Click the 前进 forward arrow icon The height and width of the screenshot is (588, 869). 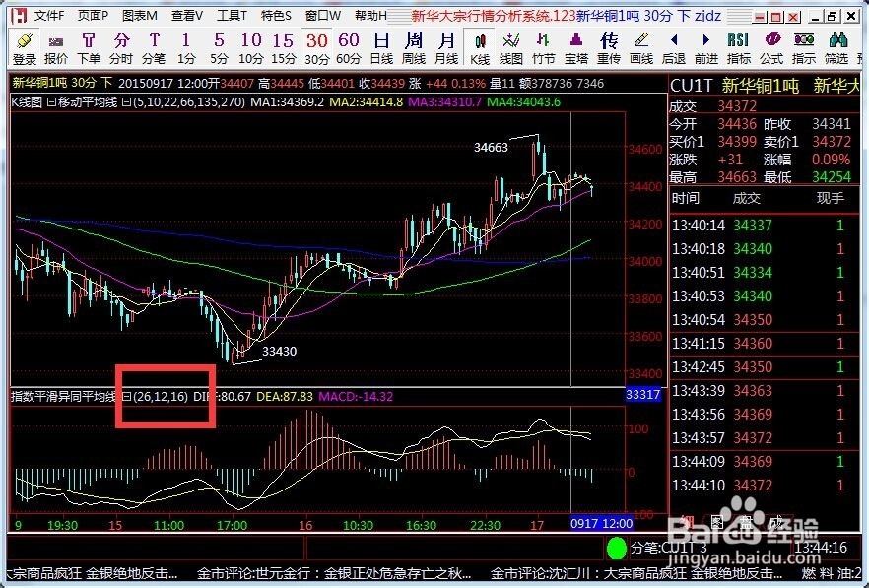pyautogui.click(x=706, y=48)
